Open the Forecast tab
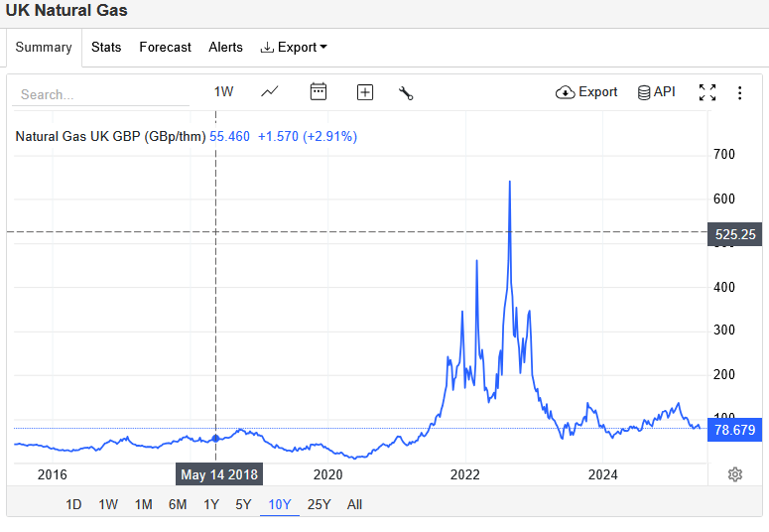Viewport: 769px width, 532px height. click(165, 47)
